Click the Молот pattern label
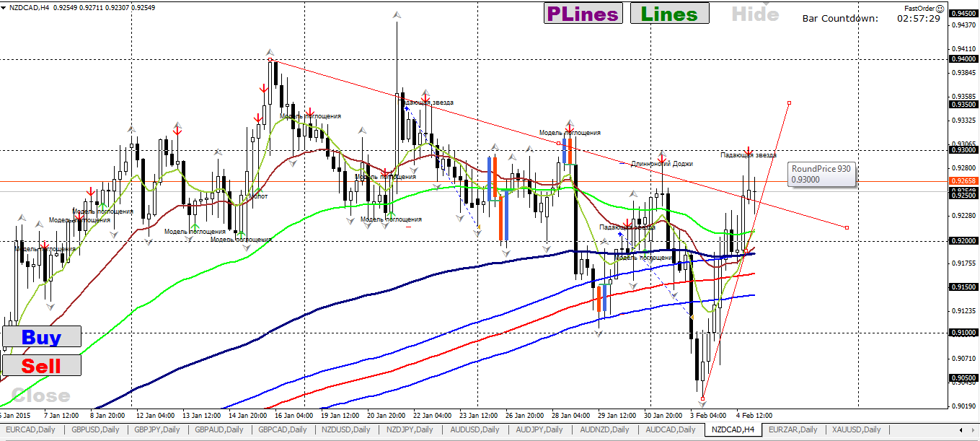Viewport: 980px width, 441px height. 258,196
